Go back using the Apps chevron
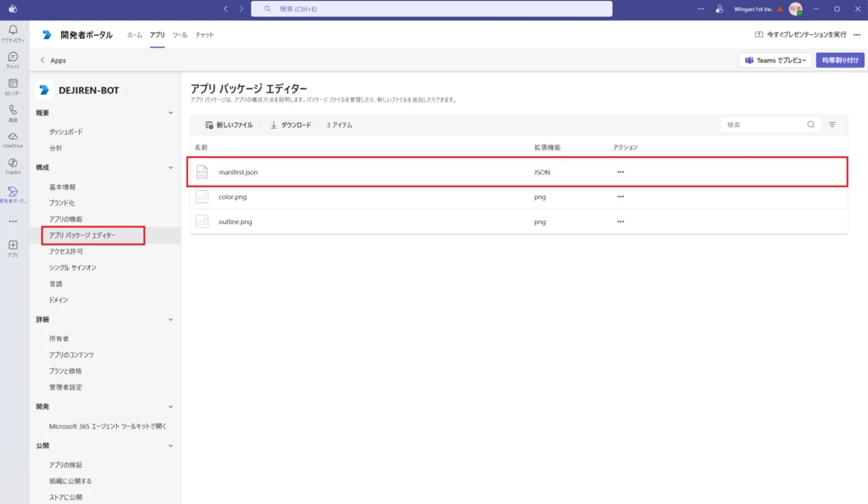The width and height of the screenshot is (868, 504). click(43, 60)
